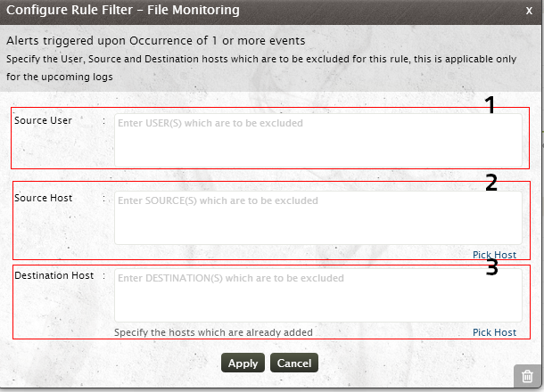Open Pick Host for Source Host
Screen dimensions: 544x392
click(x=494, y=255)
